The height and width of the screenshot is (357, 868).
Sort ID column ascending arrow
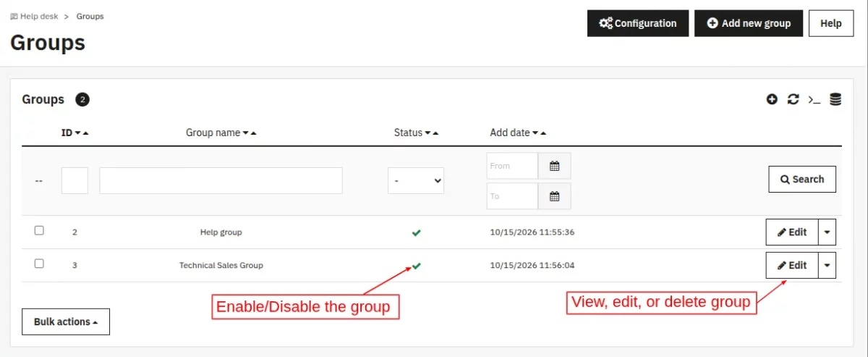86,133
